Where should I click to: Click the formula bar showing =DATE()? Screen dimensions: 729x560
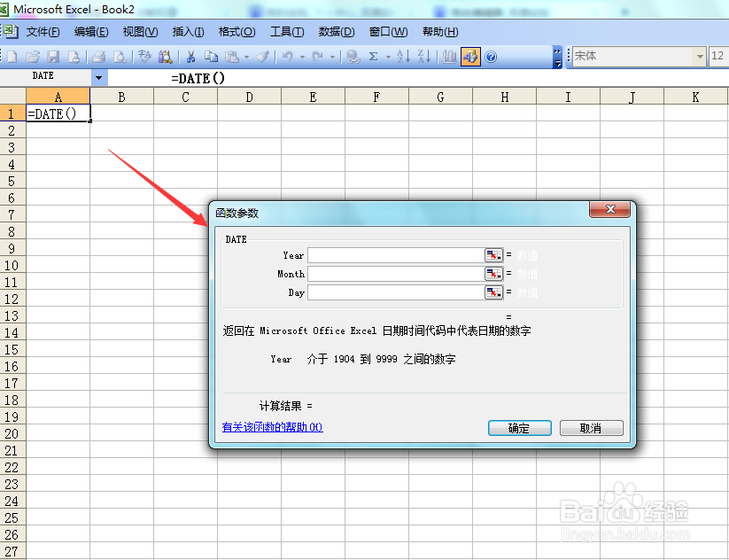[417, 78]
